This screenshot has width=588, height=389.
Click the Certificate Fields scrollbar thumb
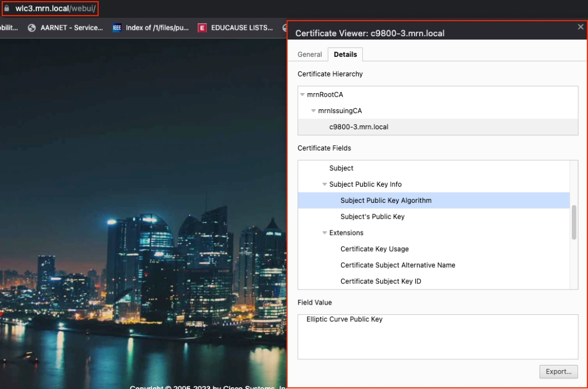pyautogui.click(x=574, y=222)
